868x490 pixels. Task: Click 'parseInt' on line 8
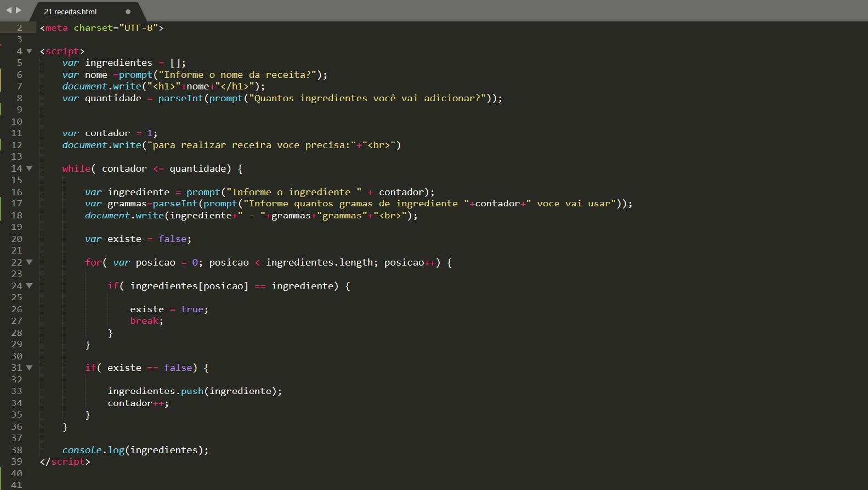(x=180, y=98)
